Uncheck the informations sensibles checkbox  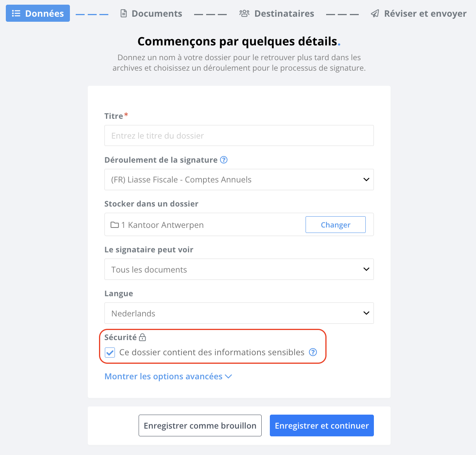tap(110, 353)
